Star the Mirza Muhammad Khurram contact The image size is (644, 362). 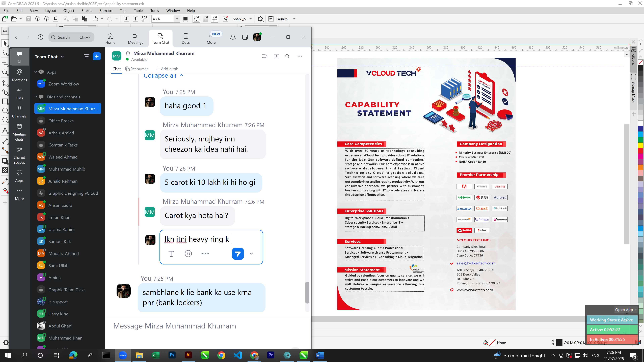(x=128, y=53)
